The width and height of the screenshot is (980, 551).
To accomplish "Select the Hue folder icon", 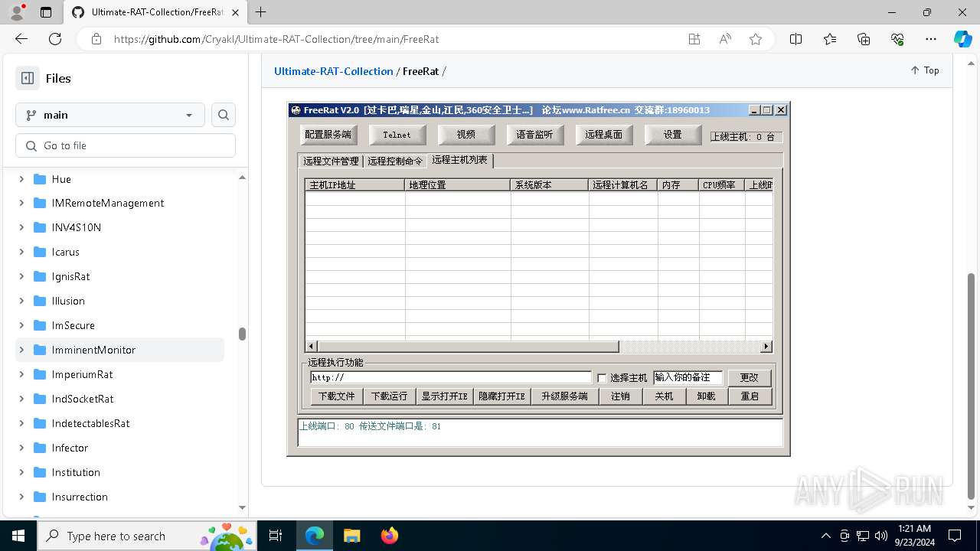I will [40, 179].
